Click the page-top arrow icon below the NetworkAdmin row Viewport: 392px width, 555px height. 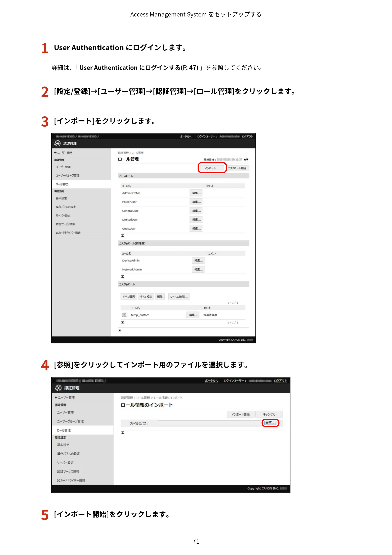pyautogui.click(x=123, y=277)
